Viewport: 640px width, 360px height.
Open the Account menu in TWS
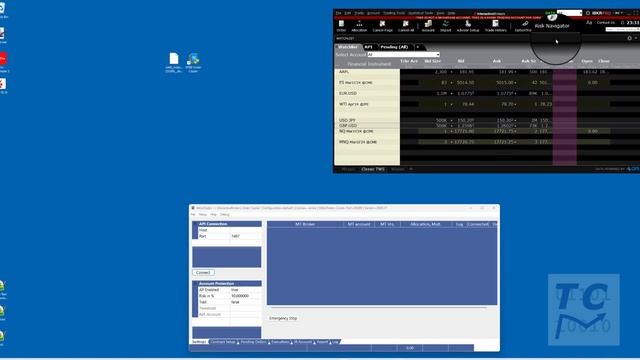[373, 13]
